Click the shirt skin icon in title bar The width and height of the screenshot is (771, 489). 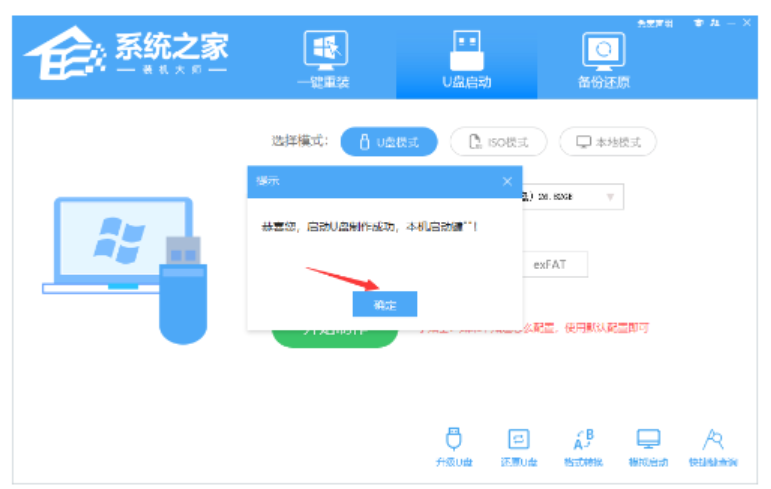click(x=698, y=23)
